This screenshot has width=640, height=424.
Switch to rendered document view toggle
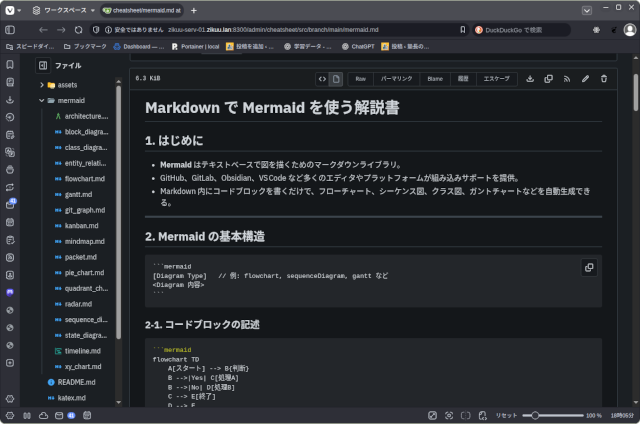point(337,78)
